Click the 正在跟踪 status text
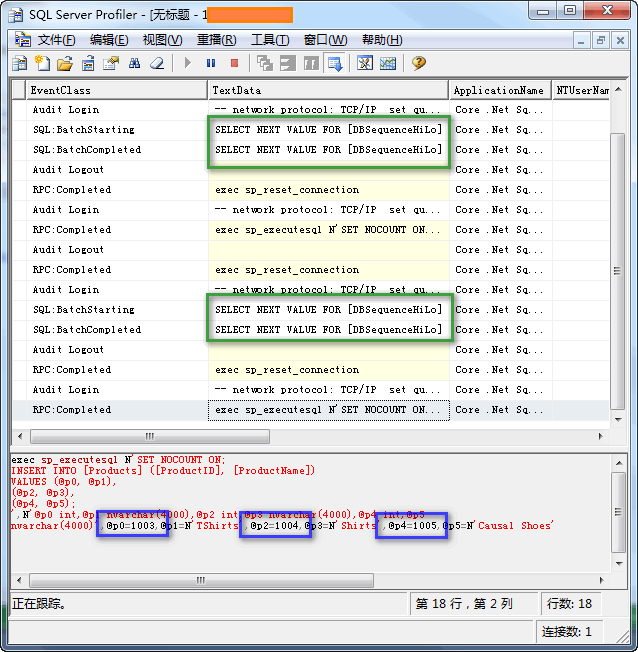The image size is (638, 652). pos(40,604)
